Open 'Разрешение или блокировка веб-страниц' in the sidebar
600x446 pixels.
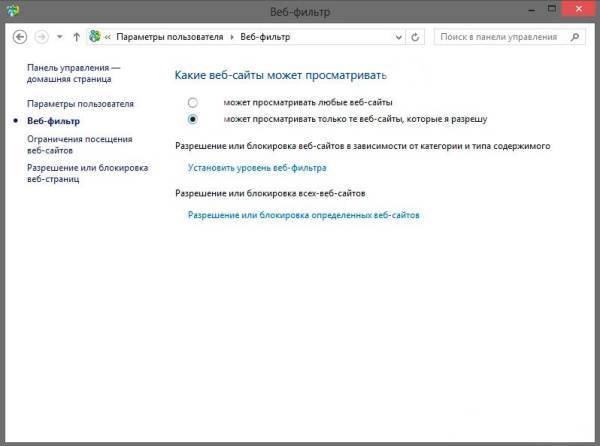click(87, 173)
